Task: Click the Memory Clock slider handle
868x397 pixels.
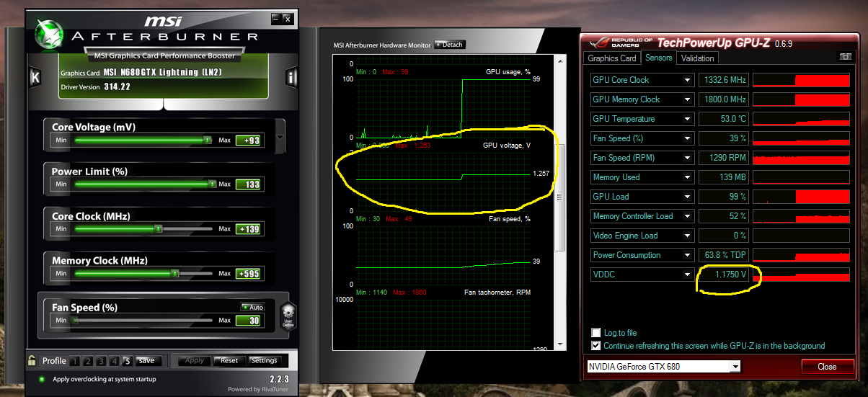Action: point(174,273)
